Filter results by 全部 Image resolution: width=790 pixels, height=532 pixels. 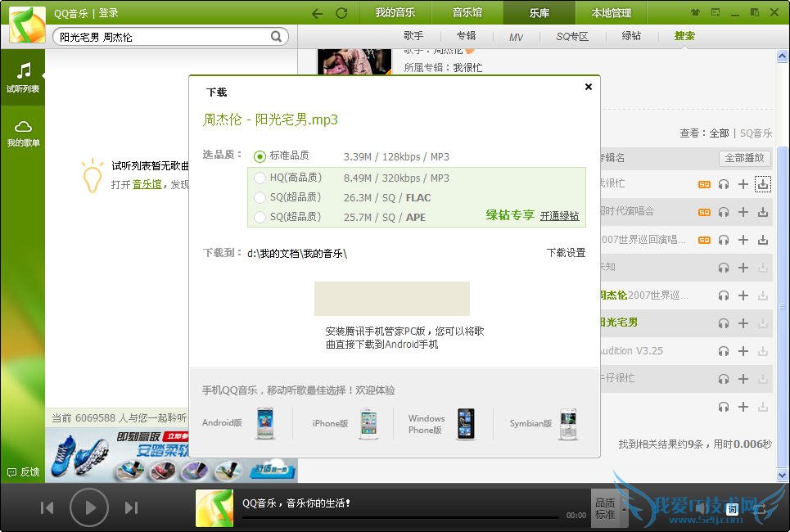(719, 133)
